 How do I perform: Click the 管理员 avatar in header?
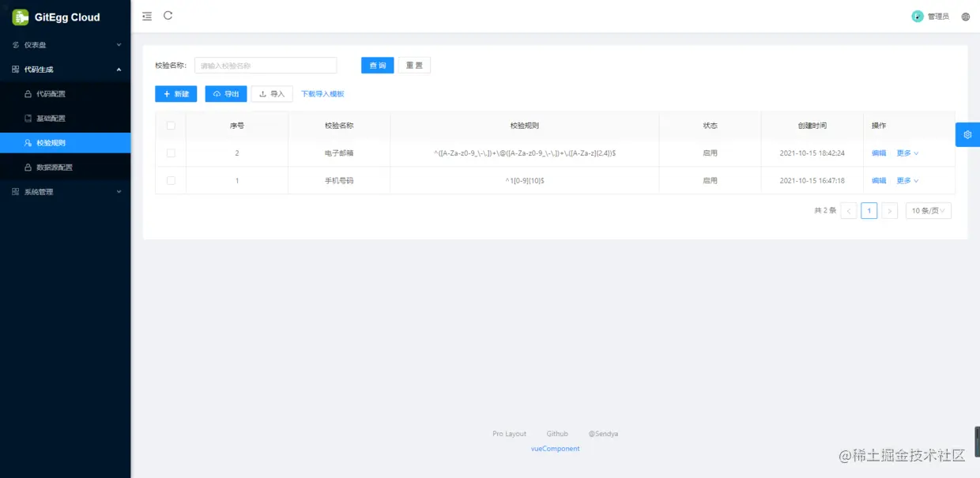click(x=918, y=16)
